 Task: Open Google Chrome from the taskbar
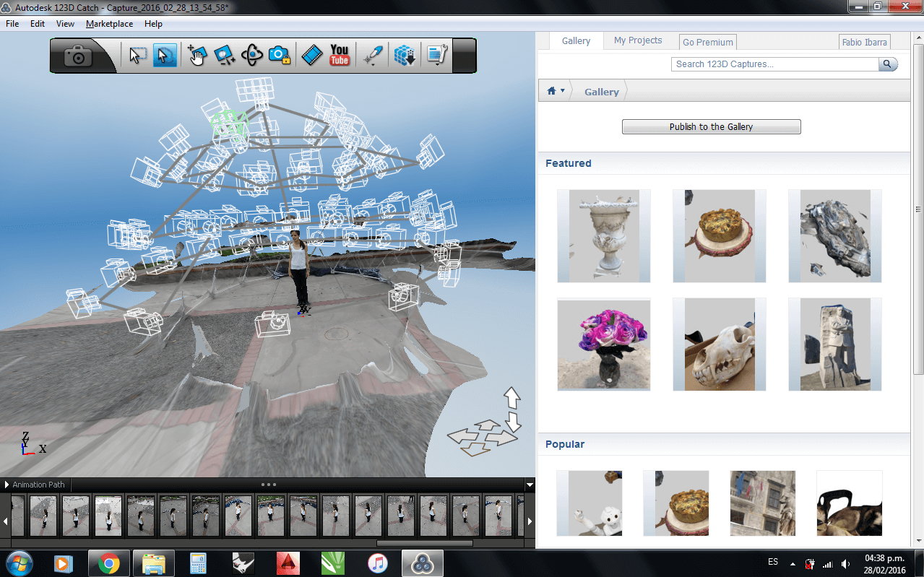[x=109, y=563]
